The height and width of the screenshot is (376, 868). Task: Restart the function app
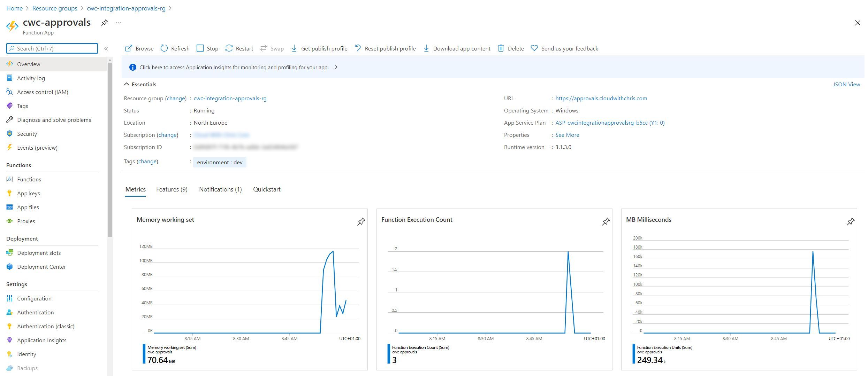click(x=239, y=48)
